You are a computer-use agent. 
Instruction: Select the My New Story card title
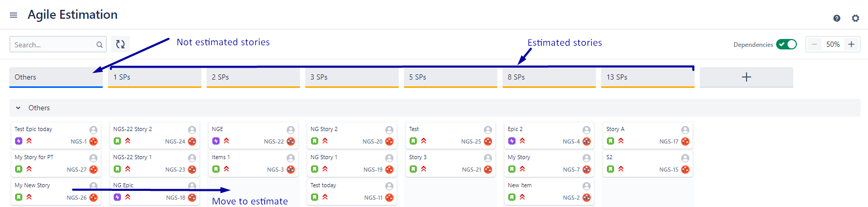point(32,185)
